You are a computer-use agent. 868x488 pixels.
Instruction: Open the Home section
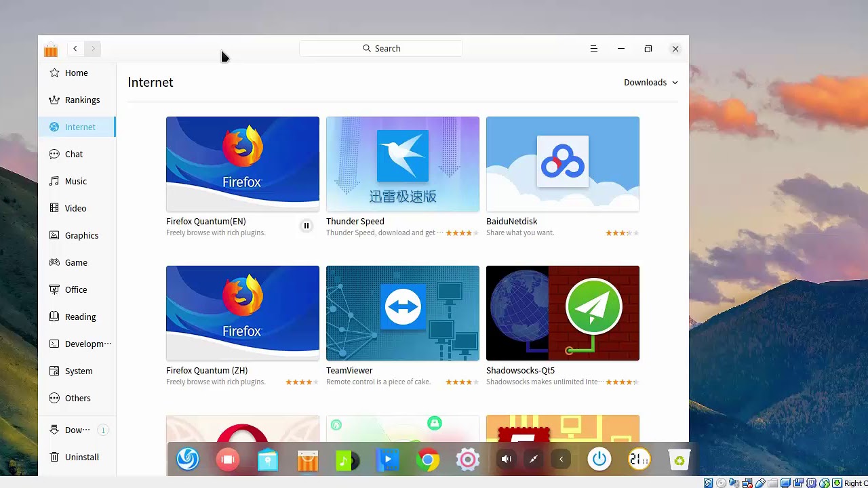(x=77, y=73)
